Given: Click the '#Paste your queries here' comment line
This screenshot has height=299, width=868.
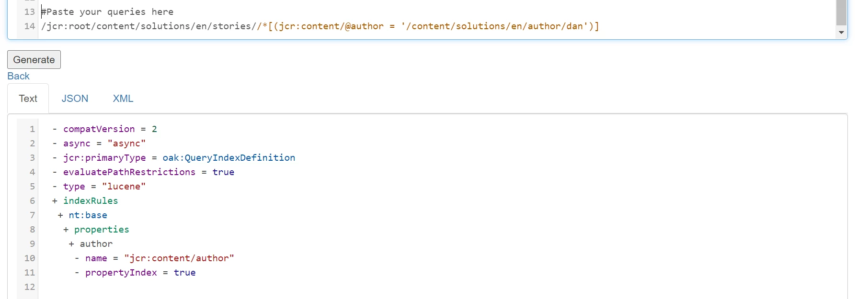Looking at the screenshot, I should (107, 12).
